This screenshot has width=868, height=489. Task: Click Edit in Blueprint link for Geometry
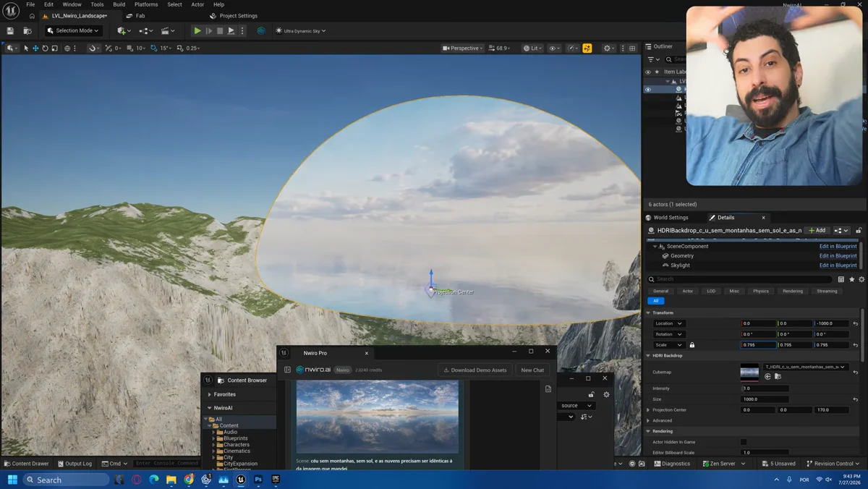point(838,256)
